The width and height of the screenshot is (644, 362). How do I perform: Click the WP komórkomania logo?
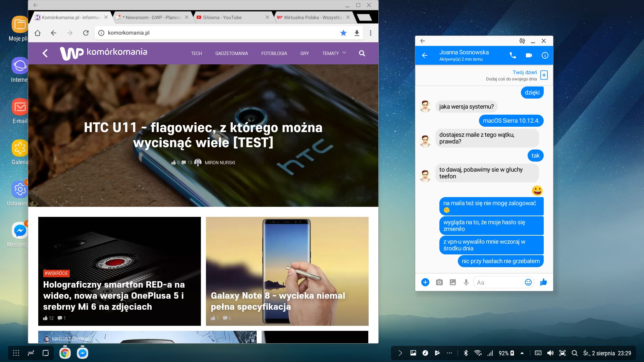pyautogui.click(x=104, y=53)
